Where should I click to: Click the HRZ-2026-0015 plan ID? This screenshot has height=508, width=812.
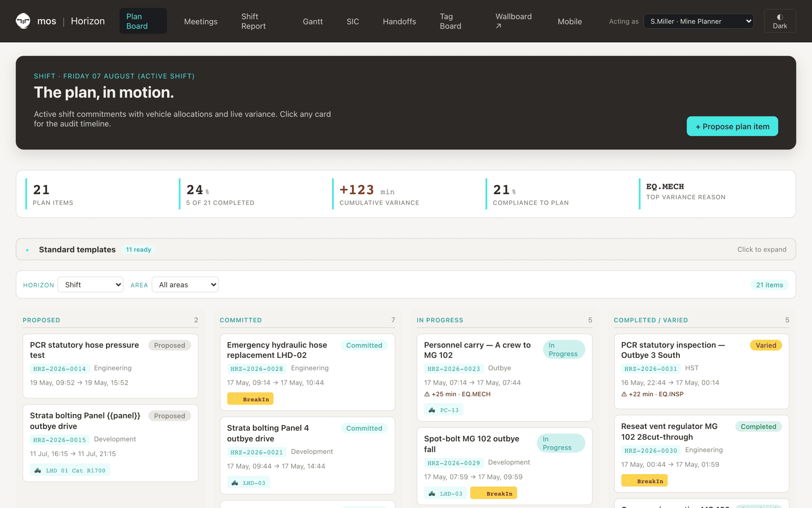60,440
